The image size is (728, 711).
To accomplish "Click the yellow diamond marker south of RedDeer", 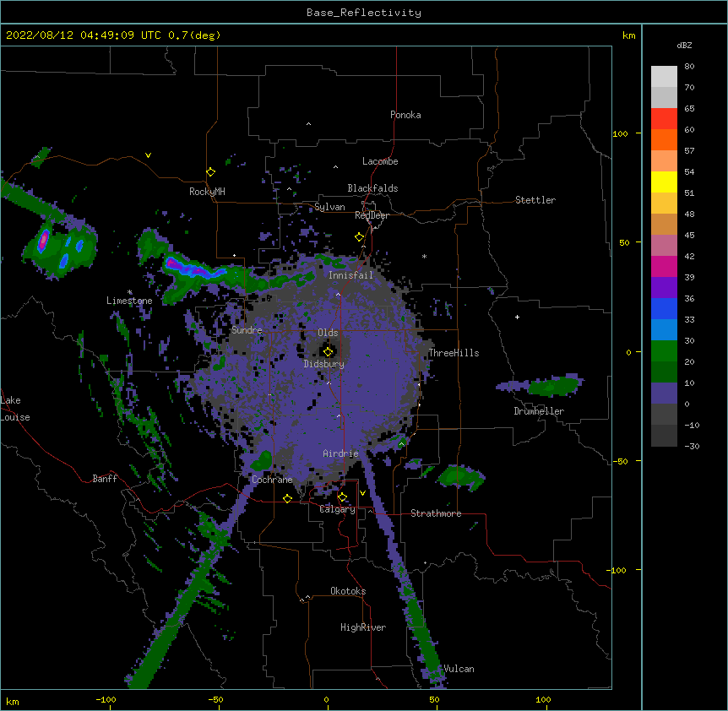I will (359, 237).
